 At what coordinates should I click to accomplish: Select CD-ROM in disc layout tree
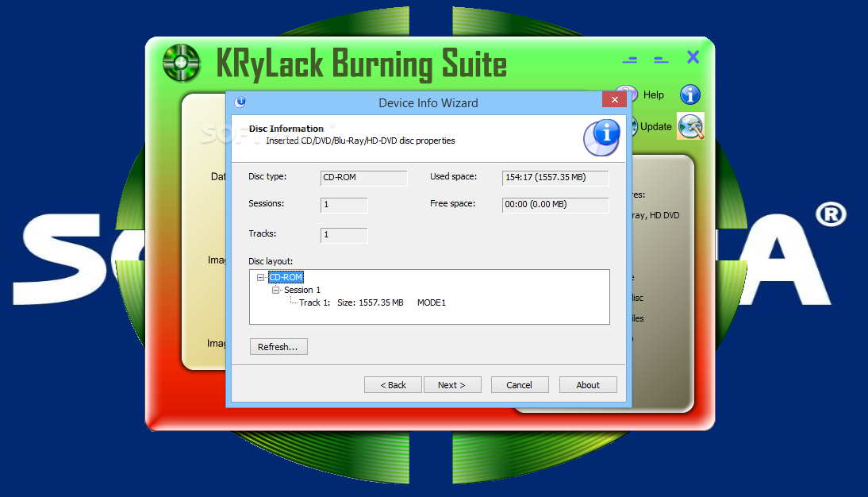pos(286,277)
